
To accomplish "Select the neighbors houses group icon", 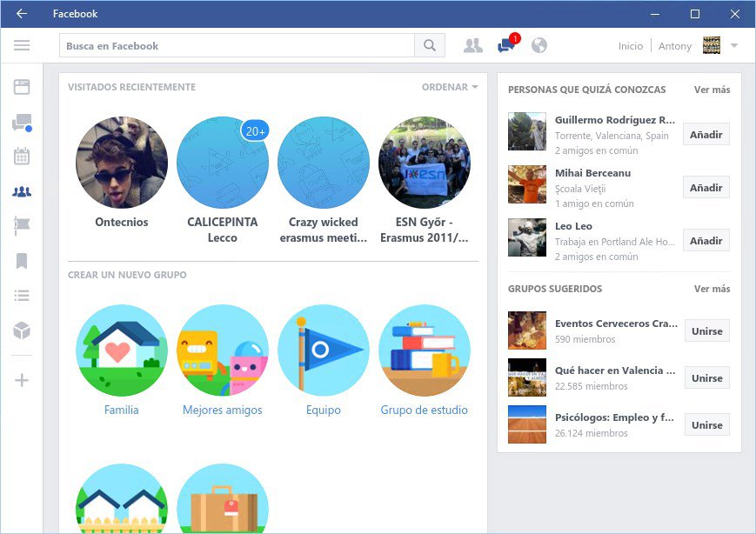I will click(x=122, y=498).
